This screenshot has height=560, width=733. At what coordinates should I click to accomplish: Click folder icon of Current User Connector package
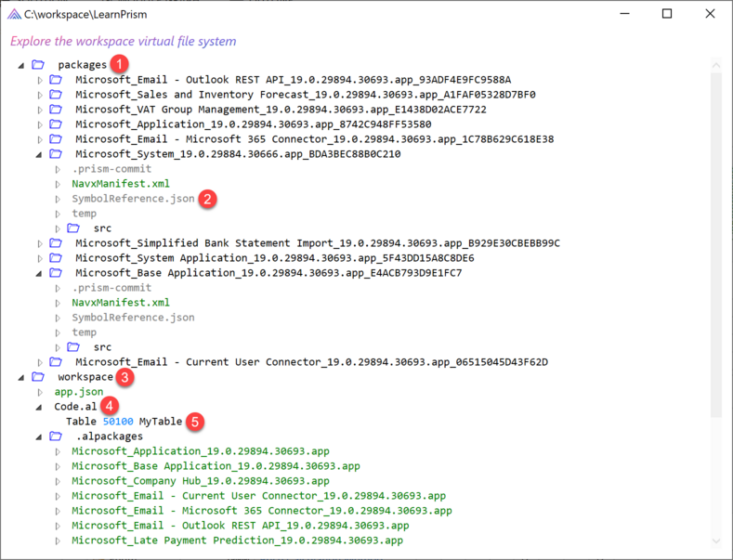56,362
